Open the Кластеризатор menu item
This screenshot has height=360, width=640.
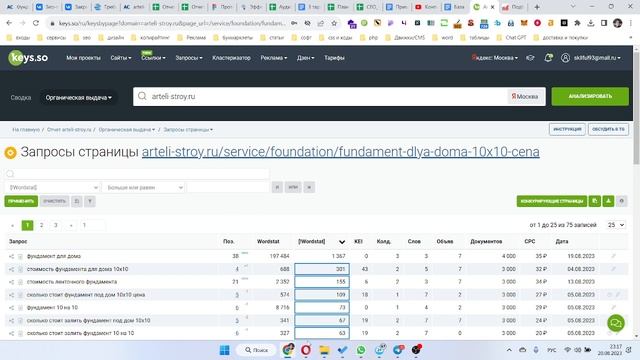[x=231, y=58]
